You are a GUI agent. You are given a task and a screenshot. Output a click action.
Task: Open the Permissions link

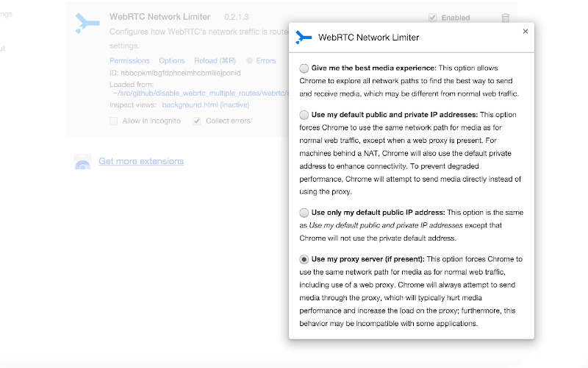click(129, 60)
